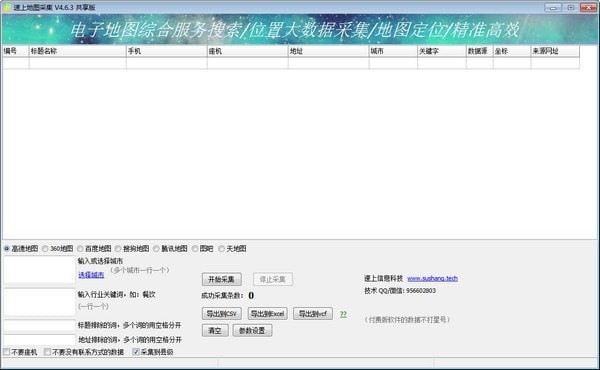Export results with 导出到CSV

tap(222, 314)
